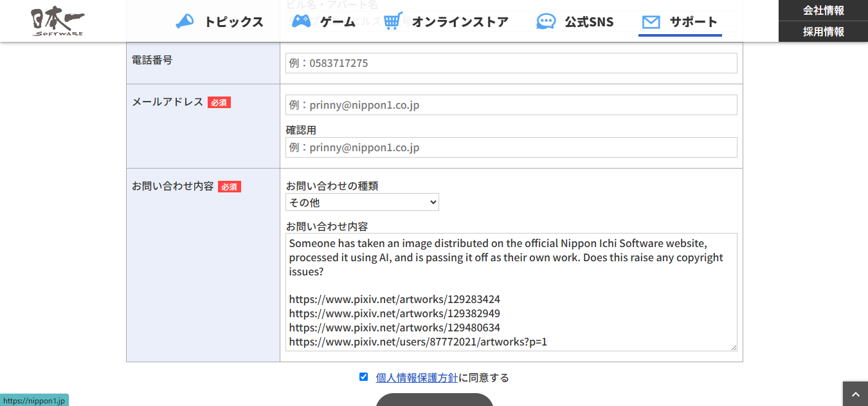
Task: Focus the メールアドレス input field
Action: [511, 105]
